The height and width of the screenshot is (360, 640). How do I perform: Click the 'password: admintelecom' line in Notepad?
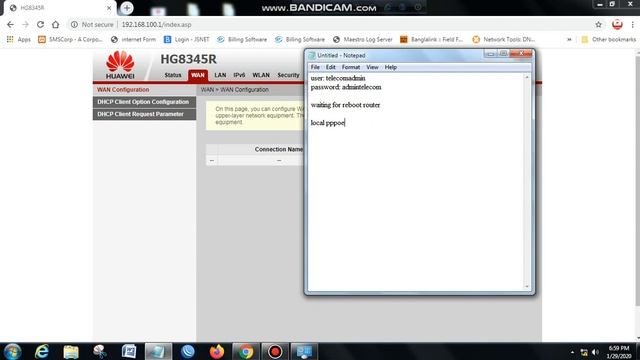346,87
